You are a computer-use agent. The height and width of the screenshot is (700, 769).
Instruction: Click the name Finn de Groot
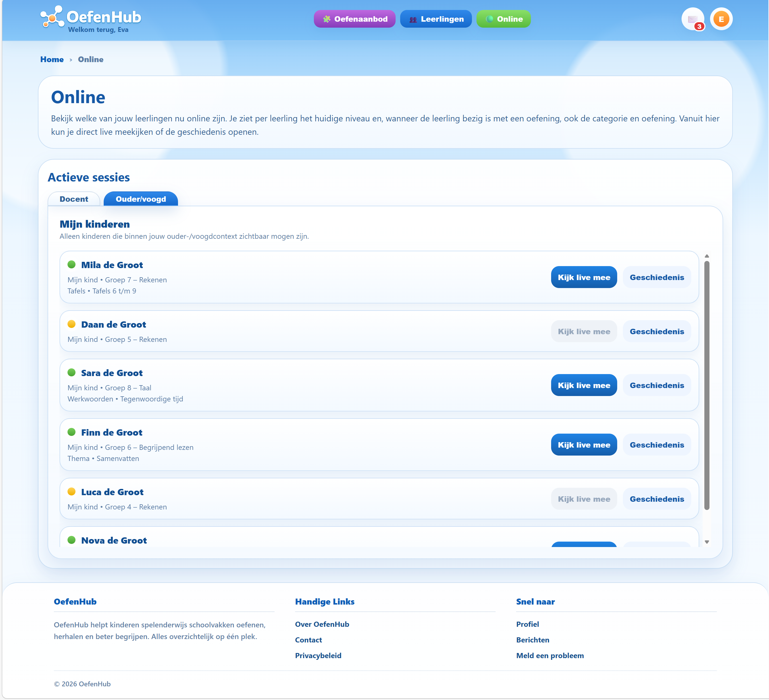click(x=112, y=432)
